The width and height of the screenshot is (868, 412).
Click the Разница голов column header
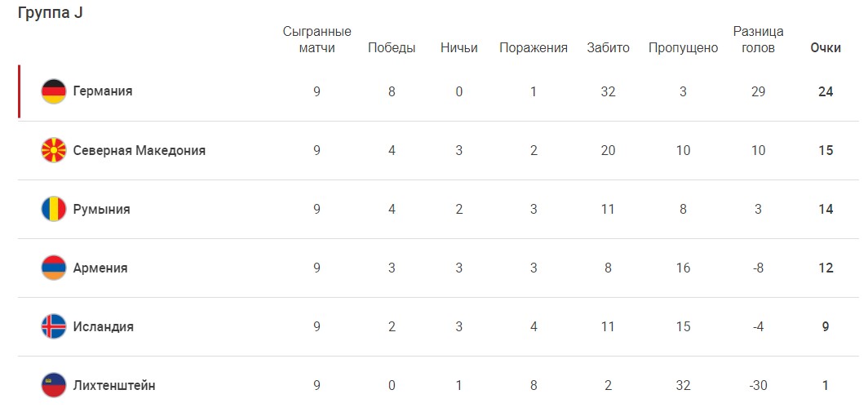759,40
